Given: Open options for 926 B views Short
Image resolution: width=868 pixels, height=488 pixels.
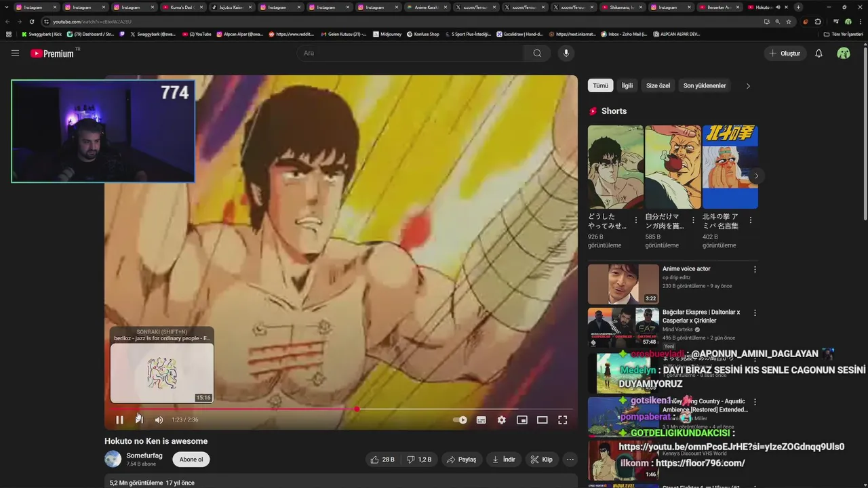Looking at the screenshot, I should pos(636,220).
